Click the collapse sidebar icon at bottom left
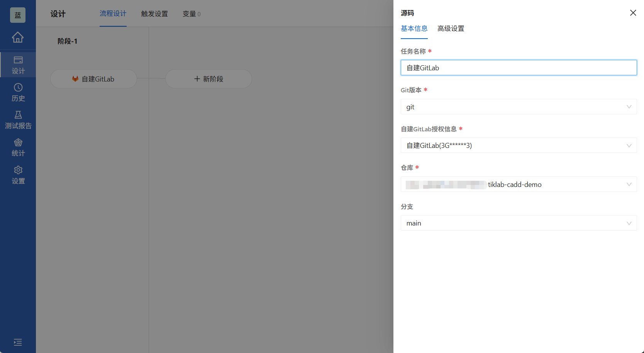Viewport: 644px width, 353px height. (17, 342)
